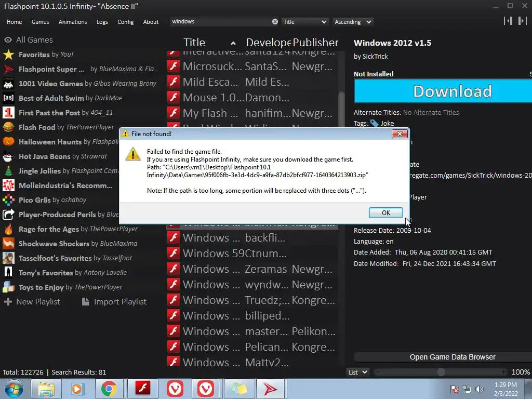Click the taskbar clock showing 1:29 PM
Image resolution: width=532 pixels, height=399 pixels.
tap(506, 389)
